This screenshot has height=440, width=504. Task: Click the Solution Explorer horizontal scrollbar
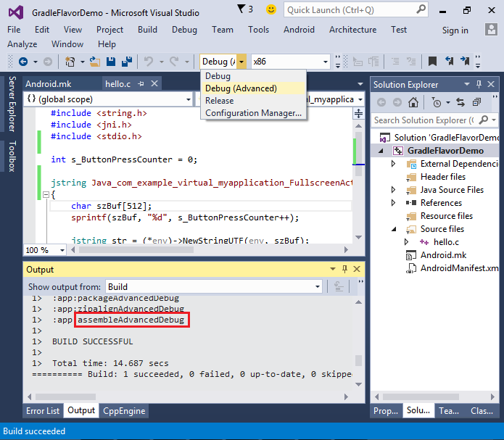coord(421,397)
